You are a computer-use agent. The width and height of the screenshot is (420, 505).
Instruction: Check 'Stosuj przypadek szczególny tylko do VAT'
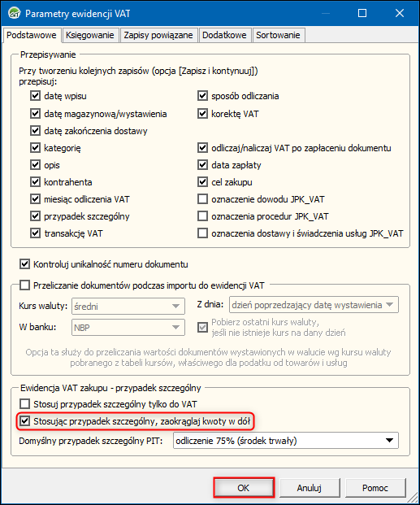click(x=25, y=404)
